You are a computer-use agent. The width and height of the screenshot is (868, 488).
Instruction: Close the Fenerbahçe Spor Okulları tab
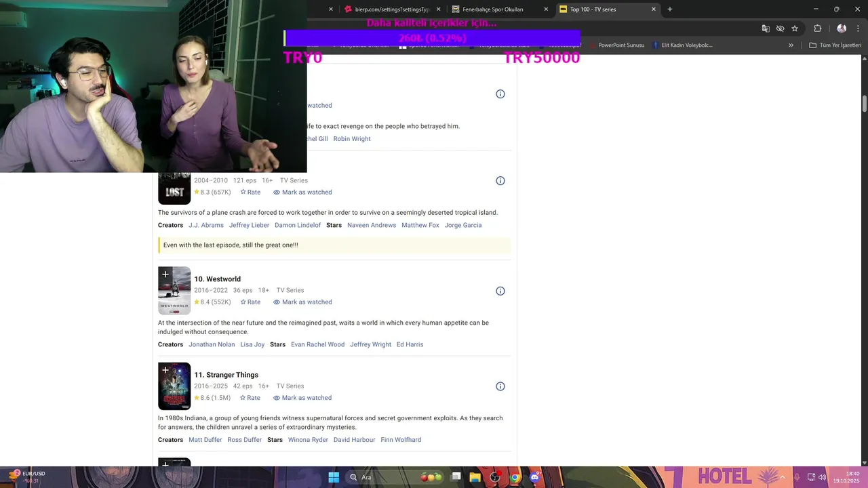[546, 9]
